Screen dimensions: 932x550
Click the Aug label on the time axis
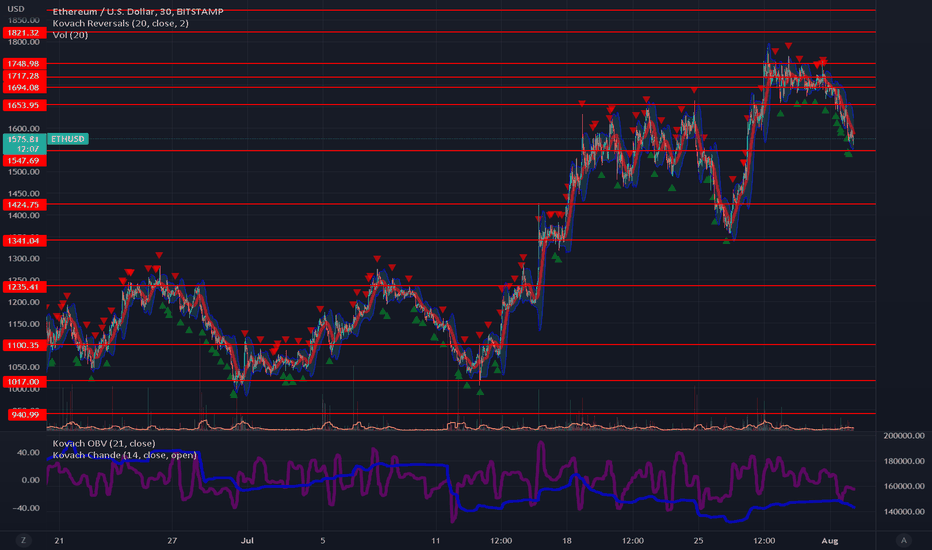pyautogui.click(x=830, y=540)
